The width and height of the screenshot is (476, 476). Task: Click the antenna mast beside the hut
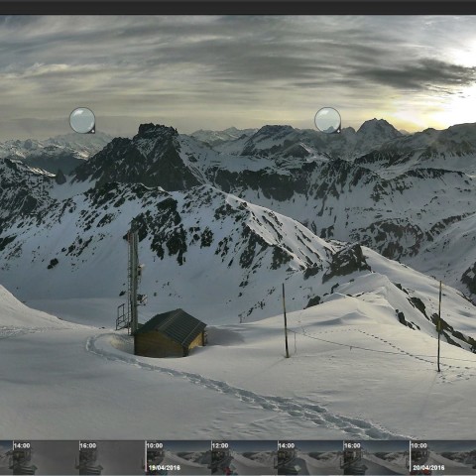coord(134,281)
